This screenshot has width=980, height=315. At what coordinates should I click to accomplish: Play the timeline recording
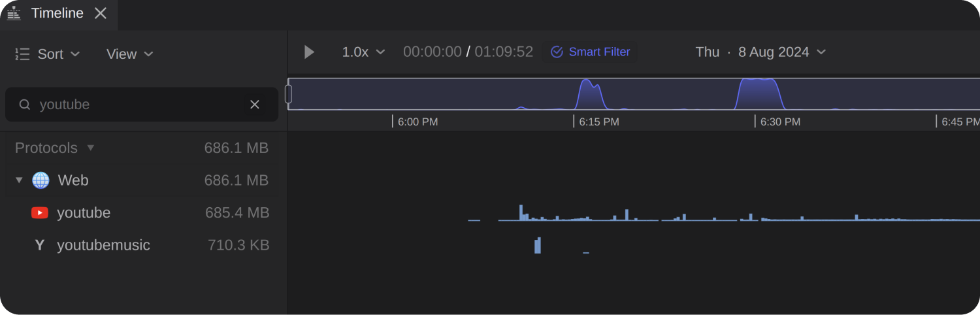tap(310, 52)
